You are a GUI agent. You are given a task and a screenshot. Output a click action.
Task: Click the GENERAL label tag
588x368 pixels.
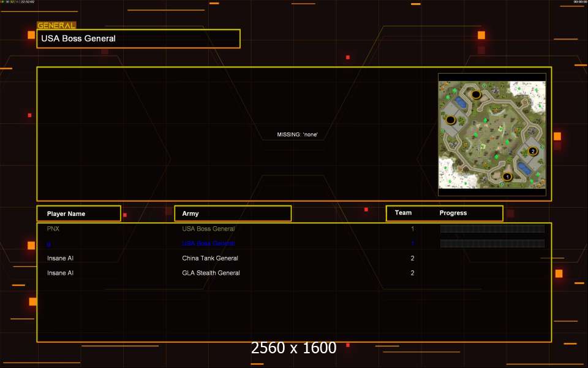(56, 25)
